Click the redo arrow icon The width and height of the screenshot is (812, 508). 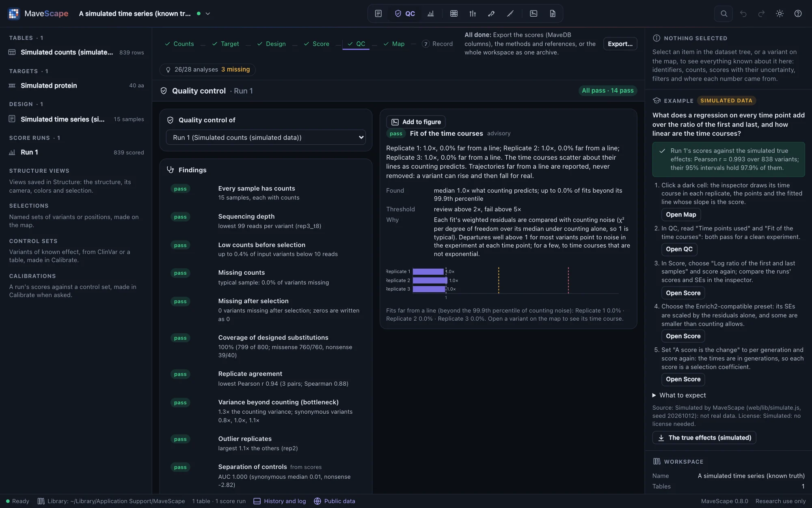coord(761,13)
